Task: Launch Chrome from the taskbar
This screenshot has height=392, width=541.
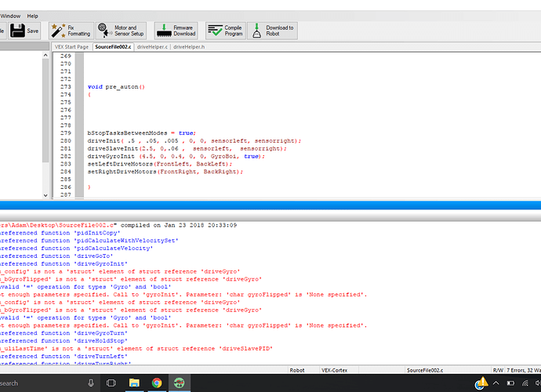Action: [x=157, y=383]
